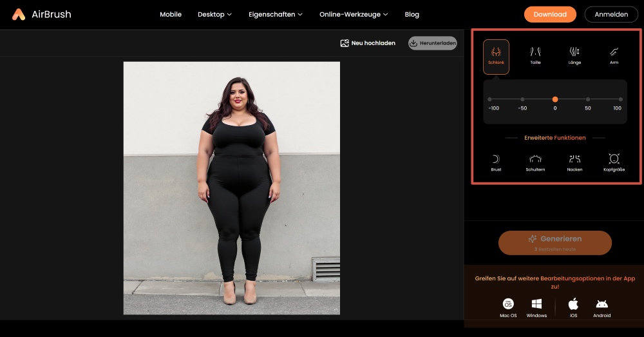Set slimming slider to -50
The width and height of the screenshot is (644, 337).
[x=522, y=99]
